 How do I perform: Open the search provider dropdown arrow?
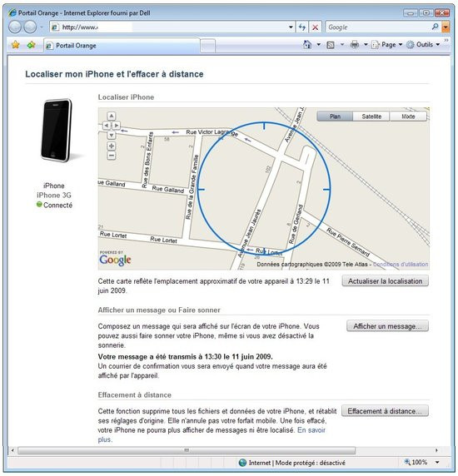(446, 27)
